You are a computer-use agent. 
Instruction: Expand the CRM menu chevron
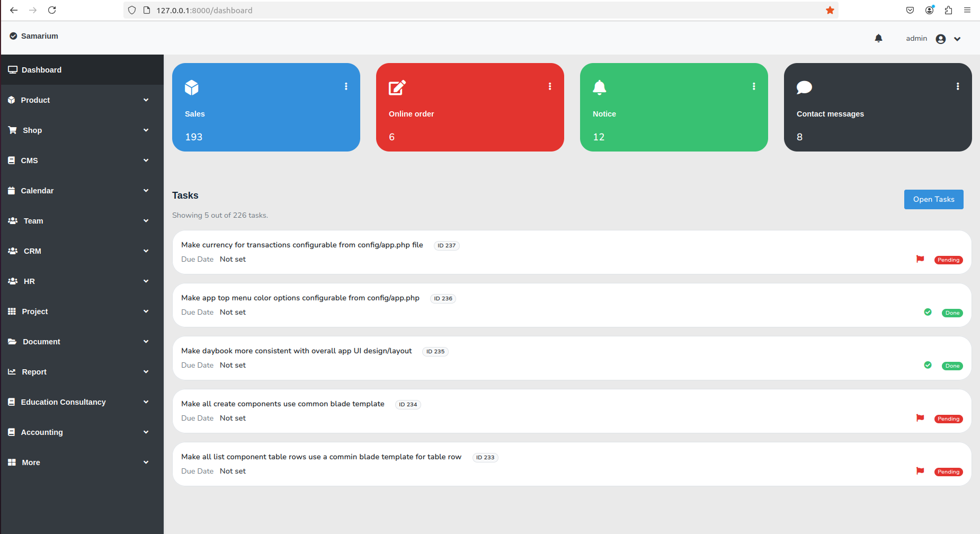point(146,251)
